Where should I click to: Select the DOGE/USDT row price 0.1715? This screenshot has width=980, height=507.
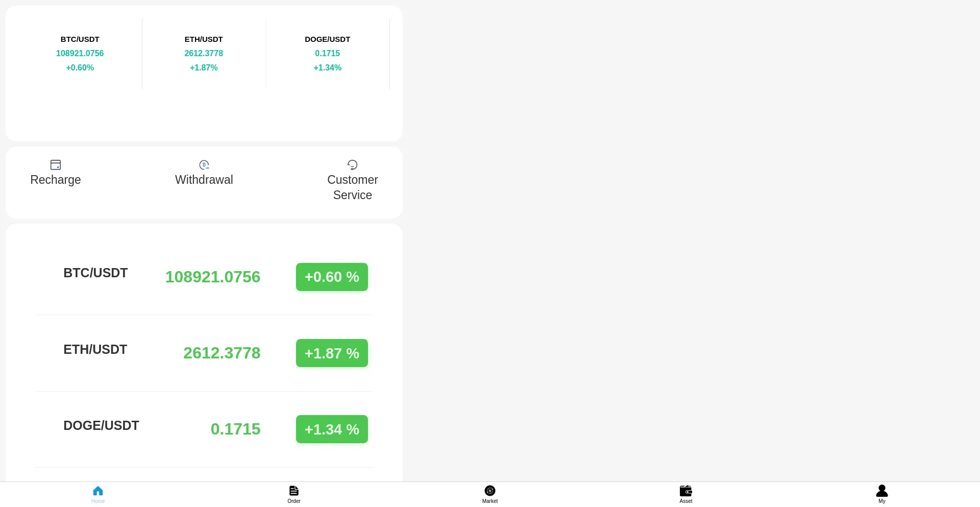pyautogui.click(x=235, y=429)
